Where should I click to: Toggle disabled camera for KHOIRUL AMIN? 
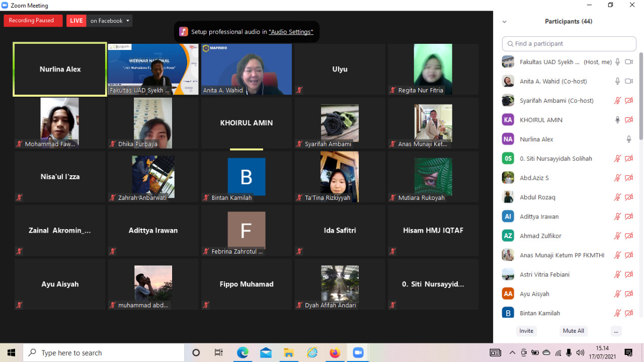(628, 120)
